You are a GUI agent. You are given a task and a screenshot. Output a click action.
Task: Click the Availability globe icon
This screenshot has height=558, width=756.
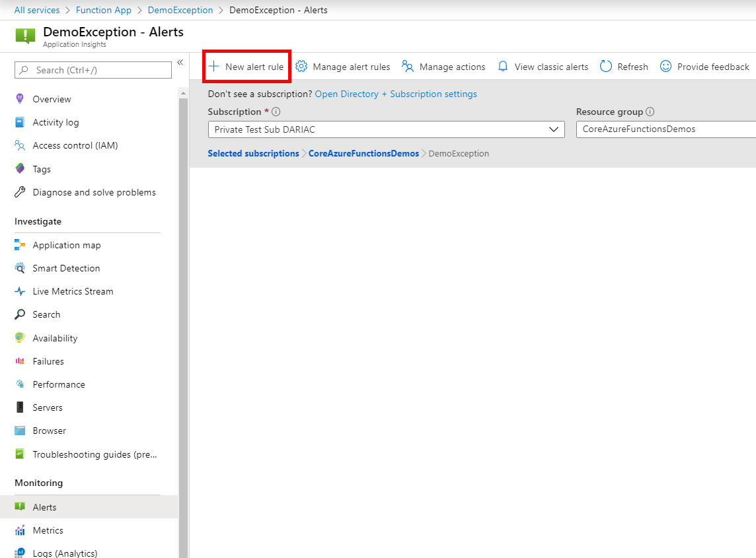[x=20, y=338]
